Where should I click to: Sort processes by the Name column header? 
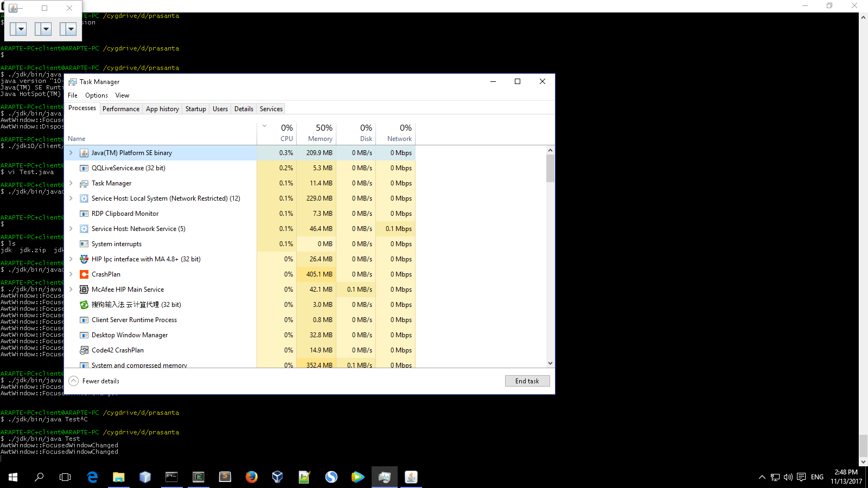click(x=161, y=133)
